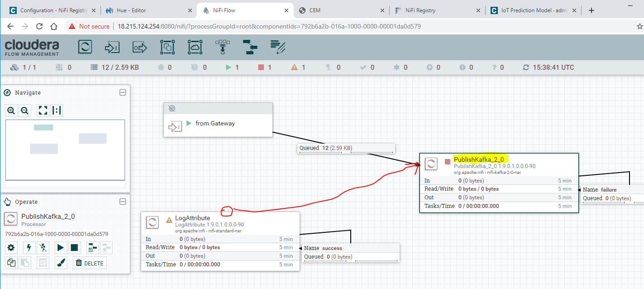Click the Fit to screen icon
This screenshot has height=289, width=644.
point(43,110)
